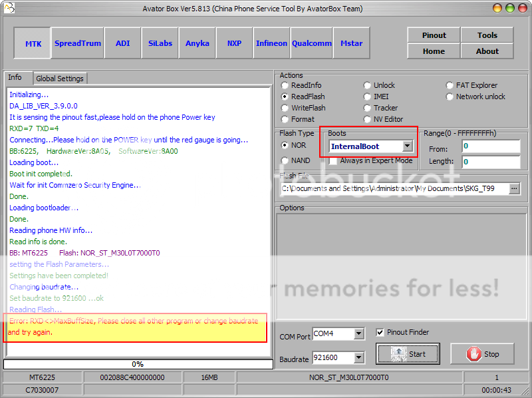Click the Range Length input field
Image resolution: width=532 pixels, height=398 pixels.
(491, 162)
